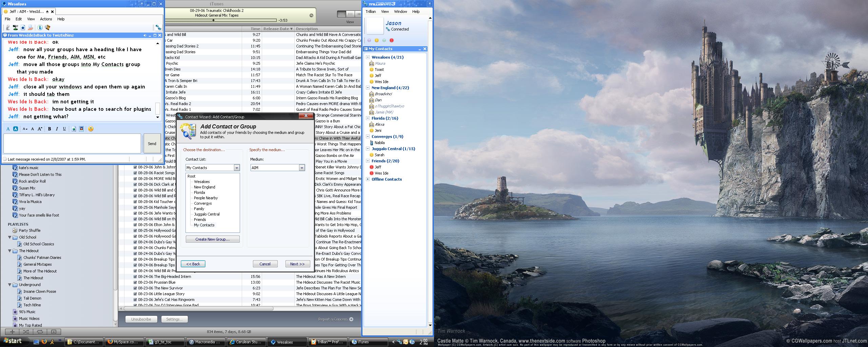Viewport: 868px width, 347px height.
Task: Expand the Offline Contacts group
Action: (368, 179)
